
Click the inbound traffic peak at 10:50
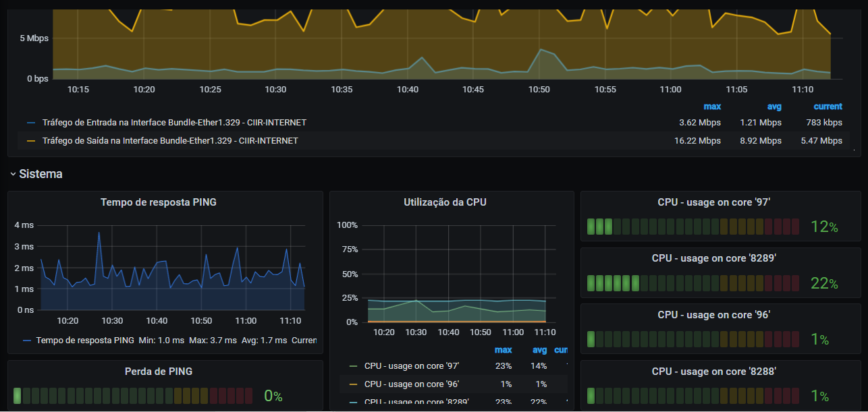tap(540, 49)
